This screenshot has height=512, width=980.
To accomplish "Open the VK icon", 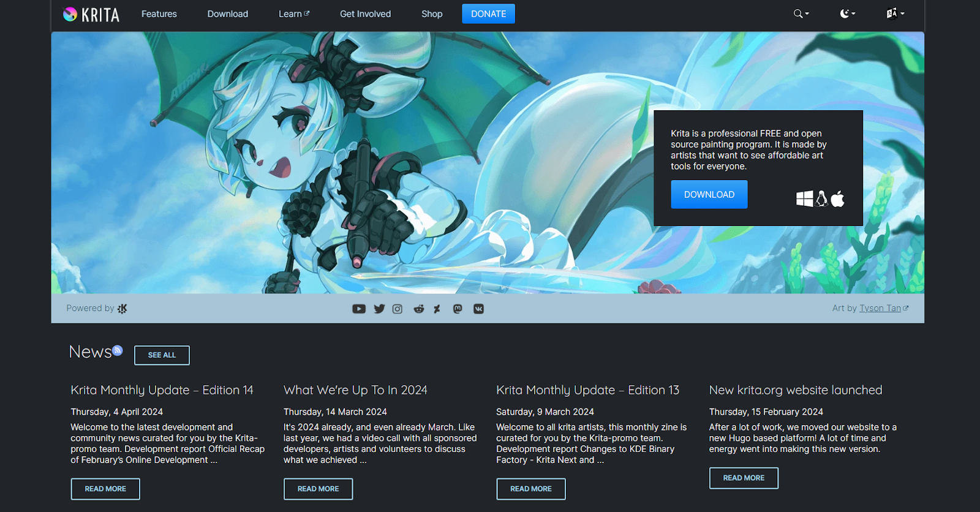I will [478, 309].
